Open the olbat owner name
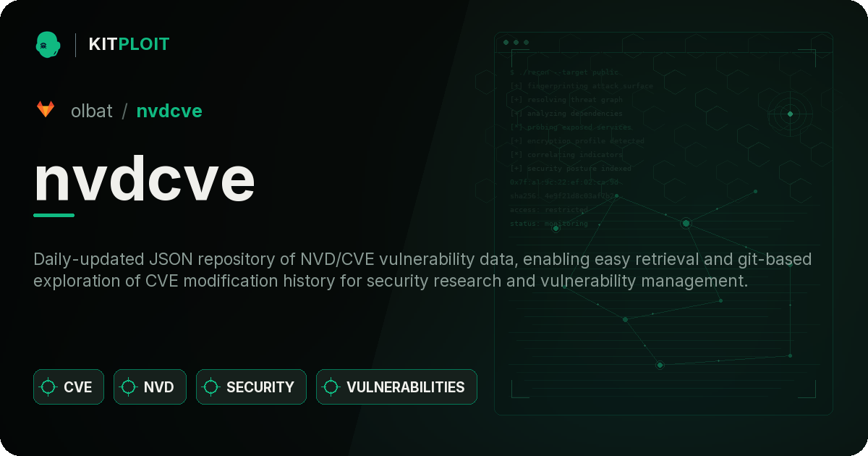 tap(92, 111)
